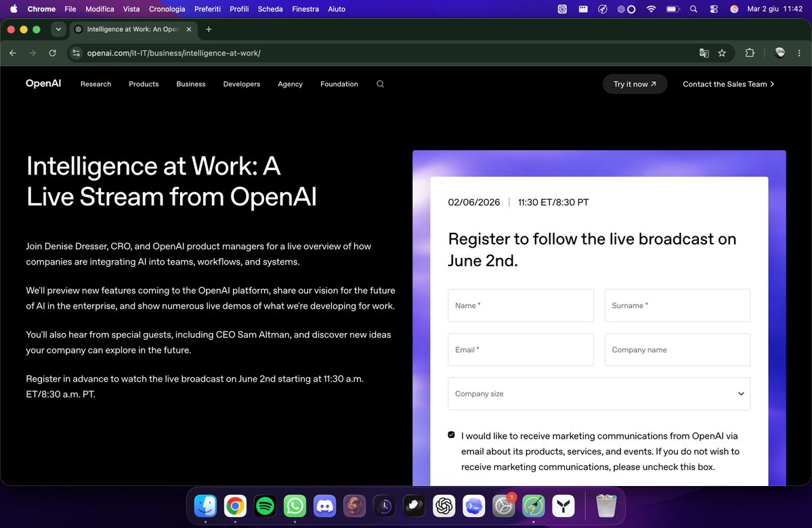812x528 pixels.
Task: Click the Email input field
Action: 520,349
